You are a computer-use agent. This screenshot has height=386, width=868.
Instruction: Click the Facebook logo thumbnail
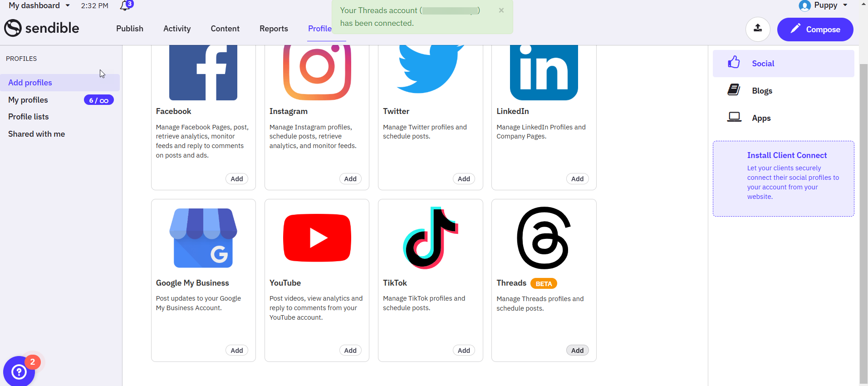(203, 73)
